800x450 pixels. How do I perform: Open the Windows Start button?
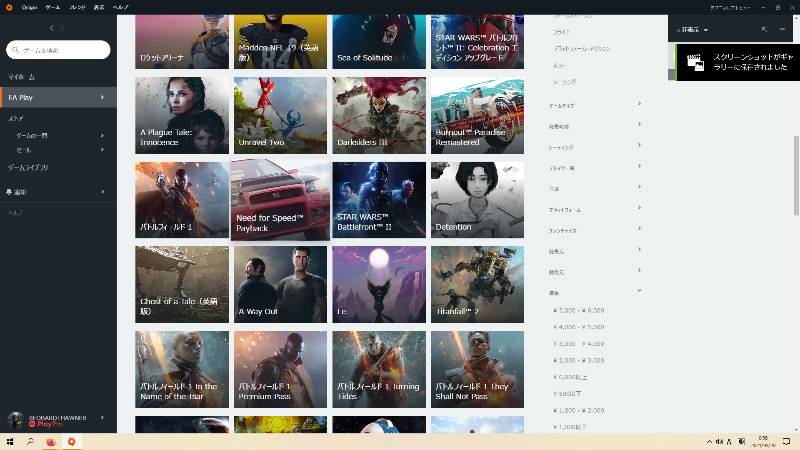pyautogui.click(x=9, y=441)
